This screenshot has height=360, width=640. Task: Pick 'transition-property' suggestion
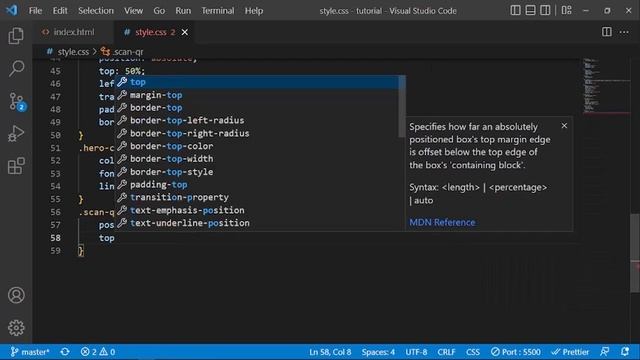[x=258, y=197]
